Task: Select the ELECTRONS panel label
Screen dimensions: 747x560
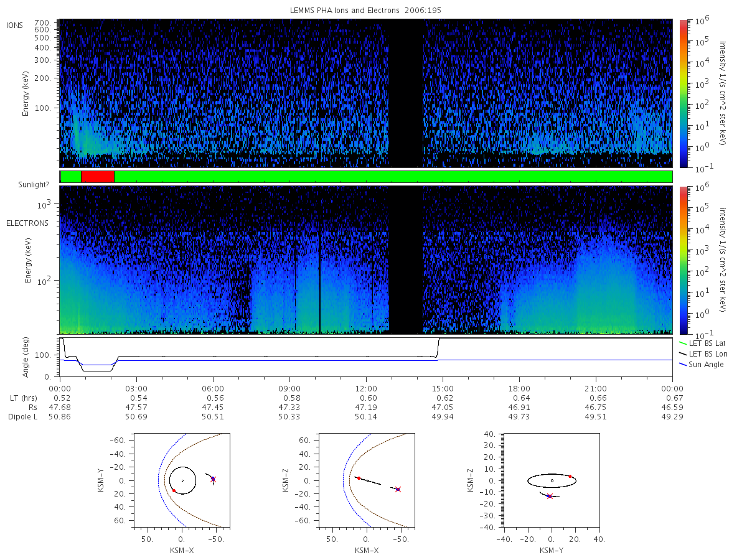Action: (x=27, y=223)
